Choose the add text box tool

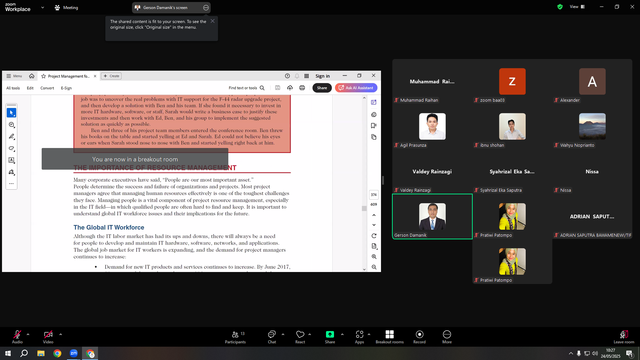(11, 160)
